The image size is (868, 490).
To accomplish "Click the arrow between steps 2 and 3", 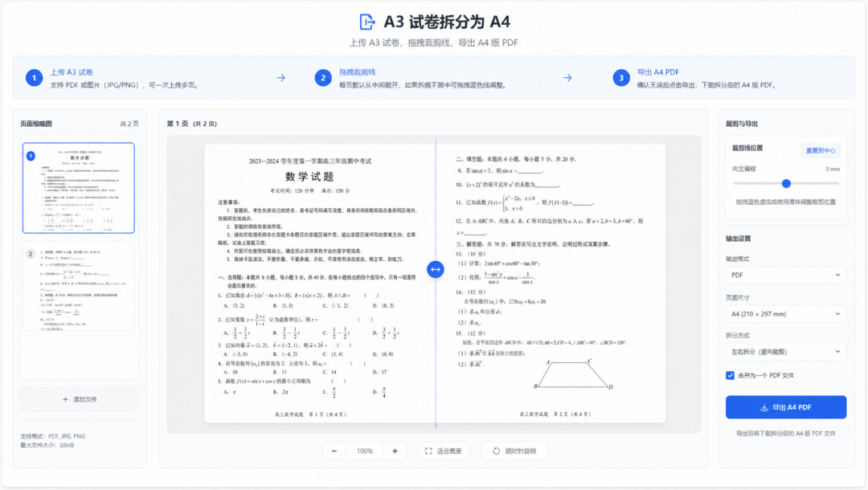I will (567, 78).
